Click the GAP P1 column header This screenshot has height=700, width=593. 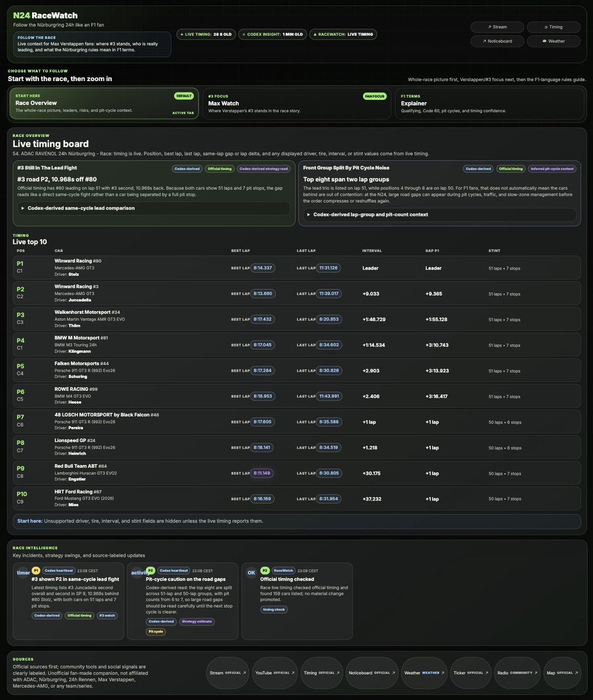(431, 251)
